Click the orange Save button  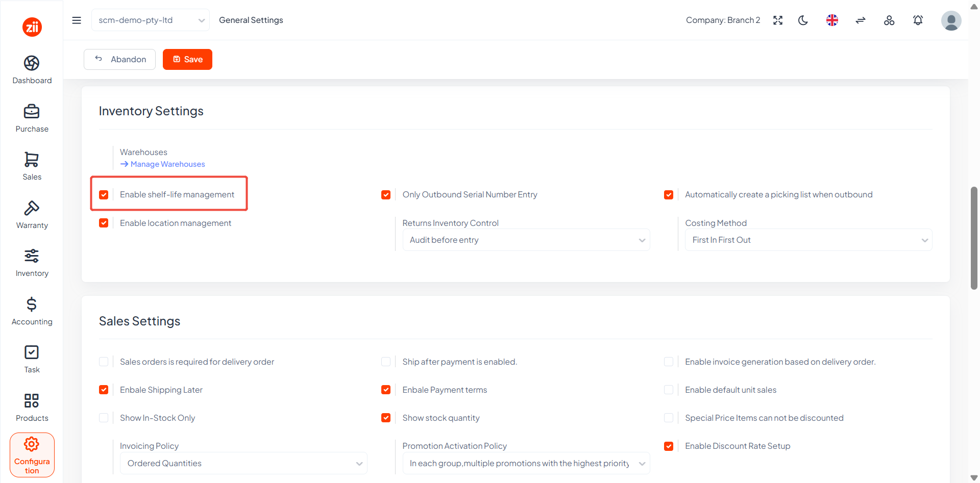[187, 59]
